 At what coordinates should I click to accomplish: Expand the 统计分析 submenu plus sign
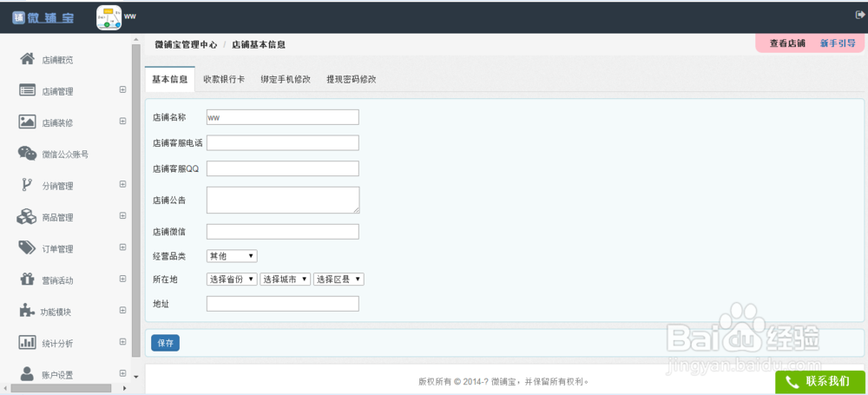[x=123, y=342]
